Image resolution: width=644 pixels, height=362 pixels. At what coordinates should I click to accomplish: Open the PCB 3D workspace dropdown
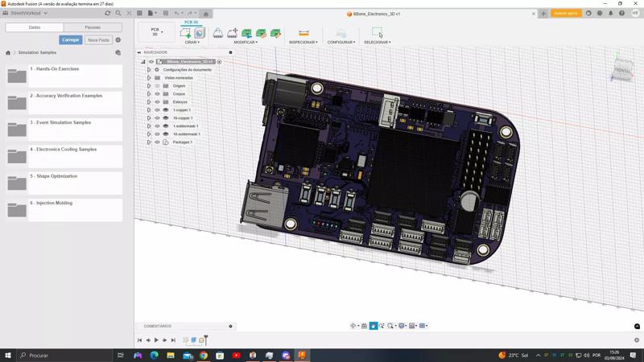coord(156,32)
